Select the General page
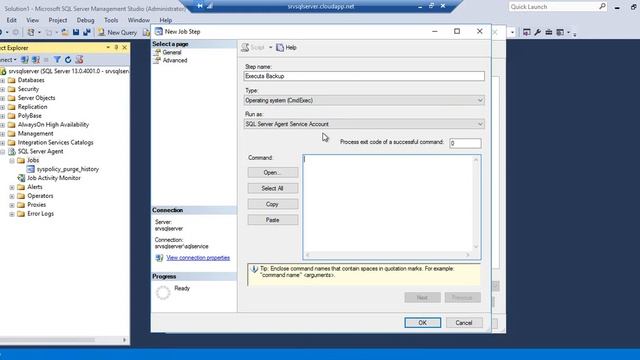The image size is (640, 360). (x=172, y=52)
